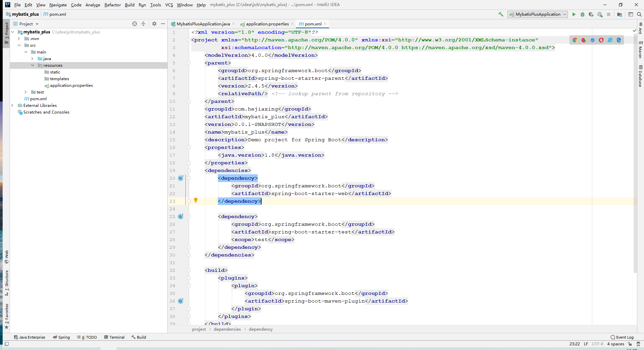Open page in Internet Explorer icon

(x=610, y=40)
